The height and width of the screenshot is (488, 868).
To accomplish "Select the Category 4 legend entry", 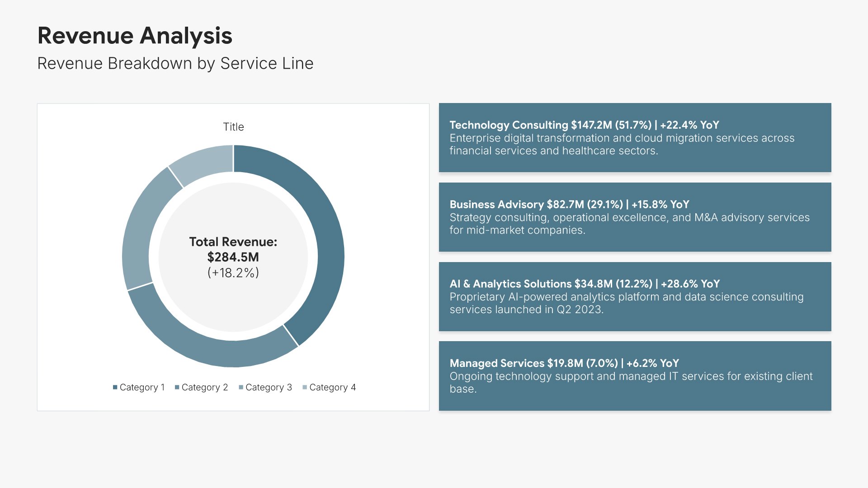I will [x=332, y=387].
